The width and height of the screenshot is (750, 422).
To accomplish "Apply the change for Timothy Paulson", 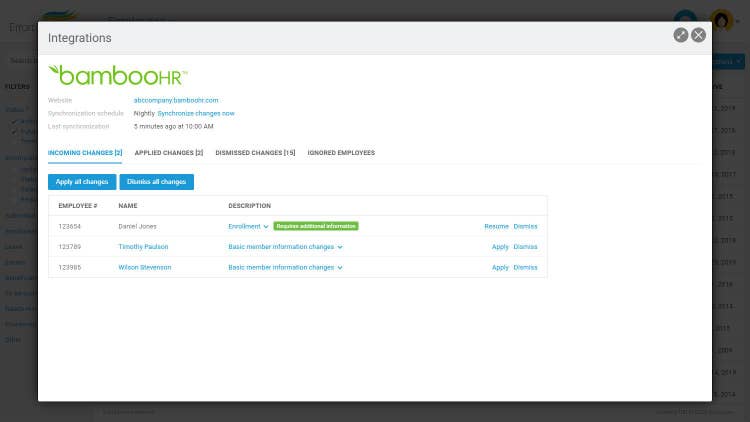I will tap(500, 247).
